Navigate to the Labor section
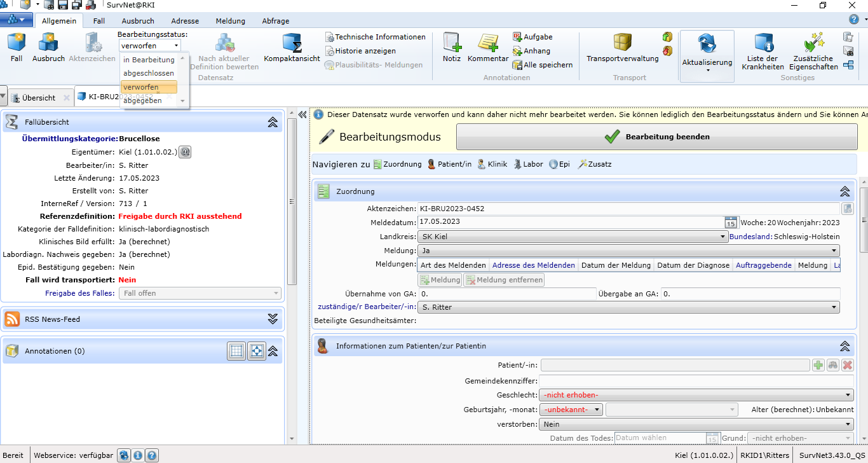The image size is (868, 463). 528,164
